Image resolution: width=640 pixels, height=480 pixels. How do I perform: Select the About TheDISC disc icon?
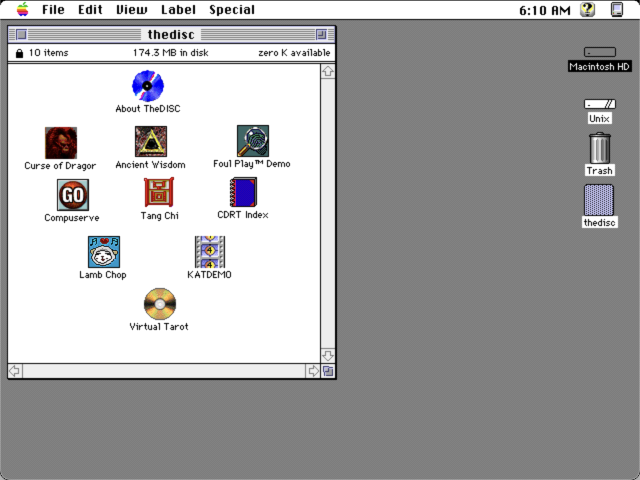click(x=148, y=86)
